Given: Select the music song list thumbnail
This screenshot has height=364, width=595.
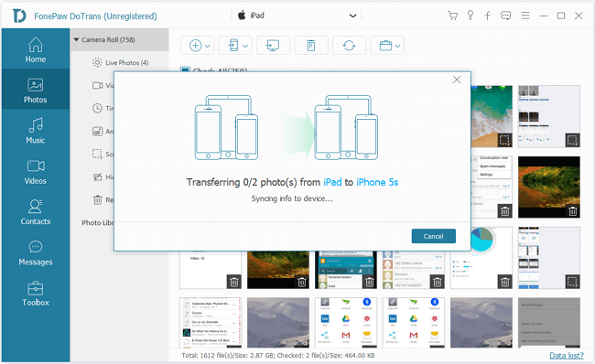Looking at the screenshot, I should pos(211,322).
